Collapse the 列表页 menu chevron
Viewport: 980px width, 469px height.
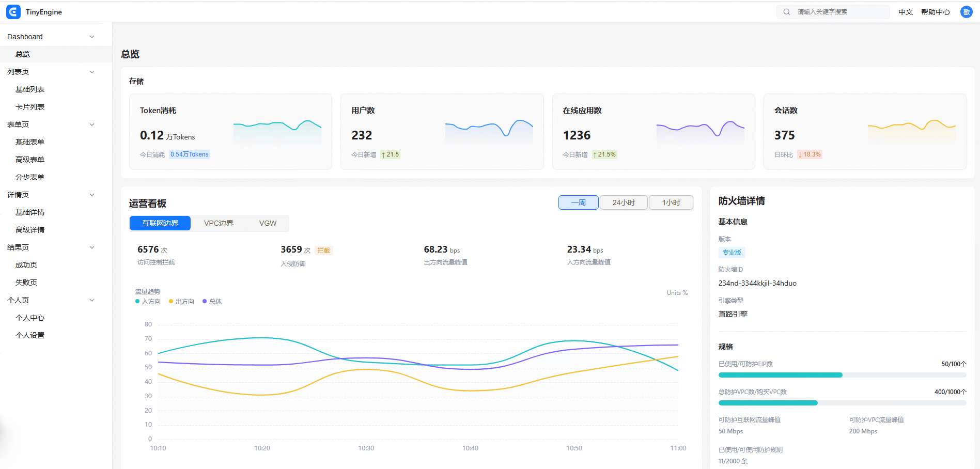click(x=92, y=72)
